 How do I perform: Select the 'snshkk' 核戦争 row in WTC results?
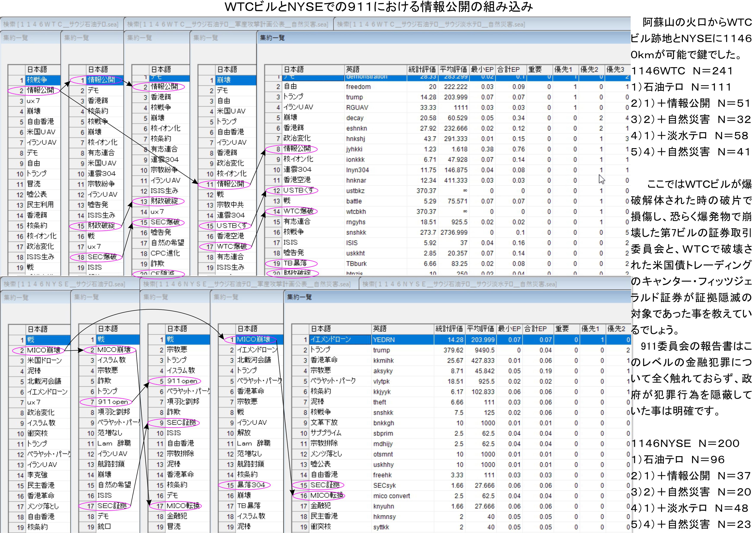pos(356,233)
